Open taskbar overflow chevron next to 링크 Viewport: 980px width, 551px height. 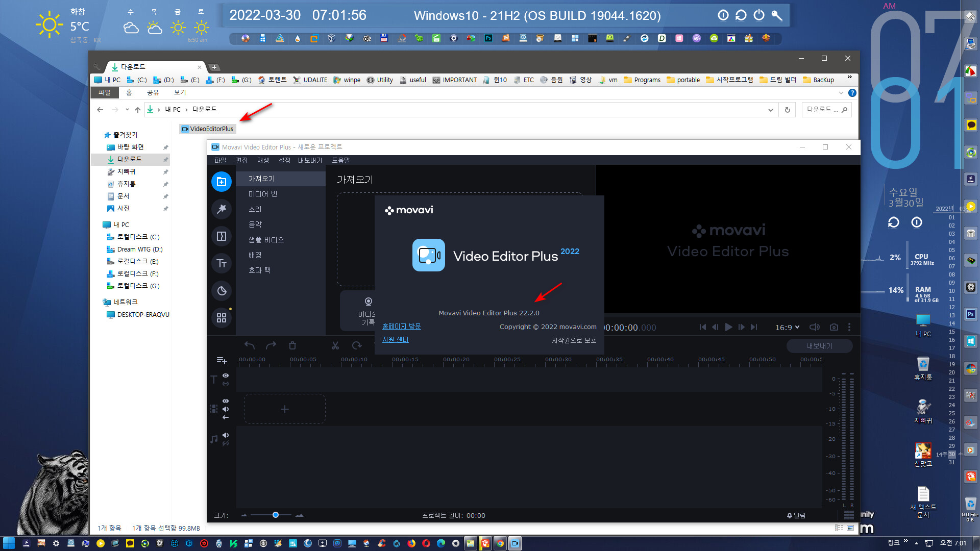tap(905, 541)
